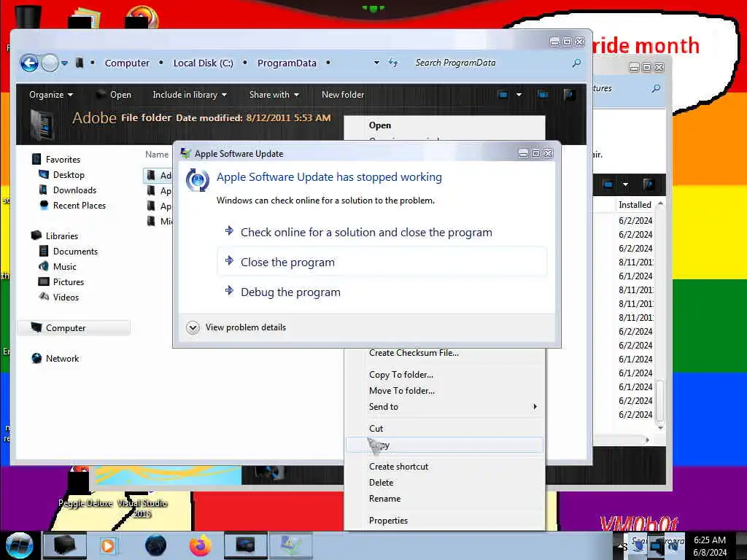Click the file explorer taskbar button
Viewport: 747px width, 560px height.
pyautogui.click(x=65, y=545)
